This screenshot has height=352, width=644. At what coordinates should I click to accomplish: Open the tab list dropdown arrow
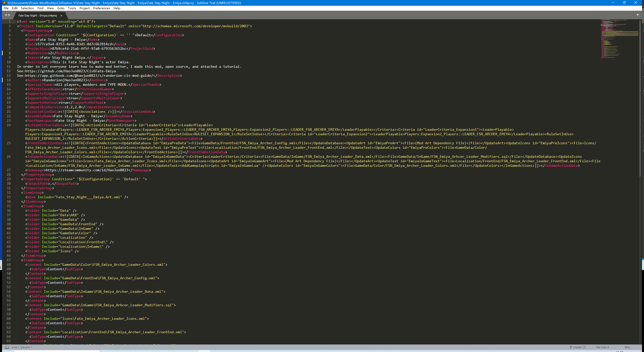638,15
